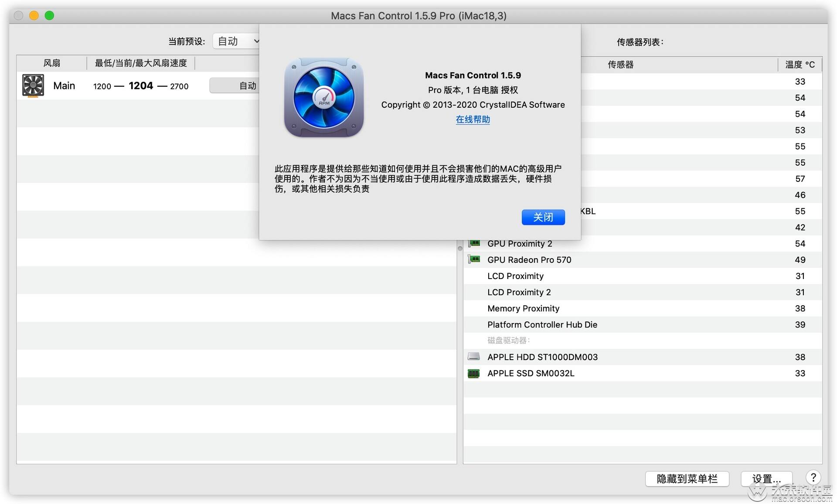Click the Main fan name

pyautogui.click(x=64, y=86)
